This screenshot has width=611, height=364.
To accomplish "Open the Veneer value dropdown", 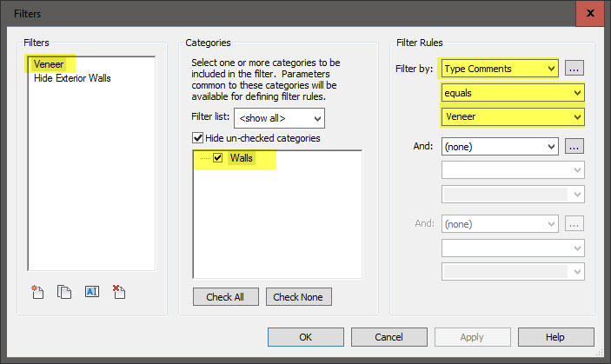I will click(x=513, y=116).
